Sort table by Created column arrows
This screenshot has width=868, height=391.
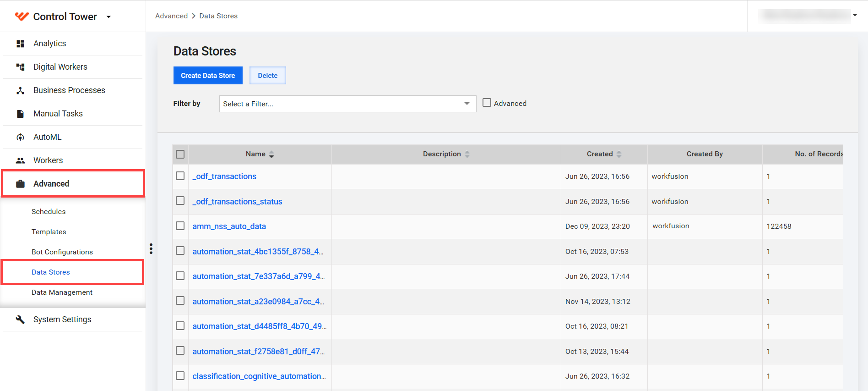[x=619, y=154]
